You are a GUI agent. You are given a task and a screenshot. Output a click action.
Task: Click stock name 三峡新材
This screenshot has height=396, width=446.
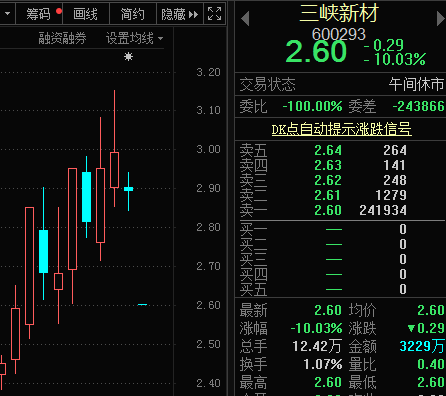339,13
